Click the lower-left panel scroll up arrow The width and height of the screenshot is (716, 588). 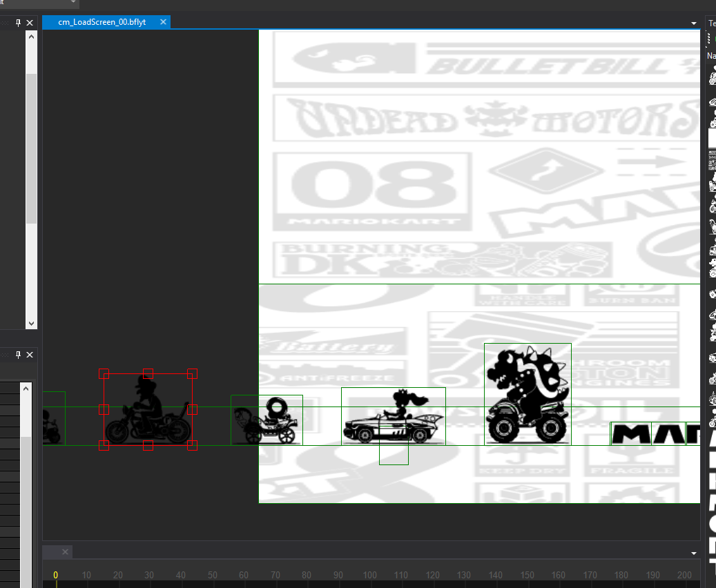tap(26, 389)
